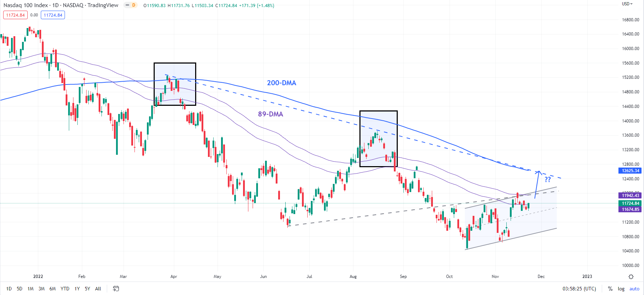Screen dimensions: 644x295
Task: Click the D market status badge
Action: point(134,5)
